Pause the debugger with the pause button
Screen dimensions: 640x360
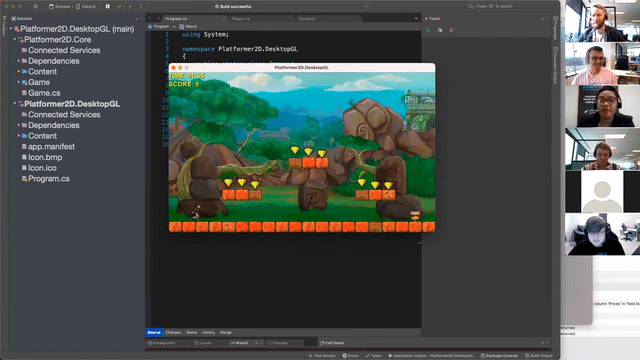[108, 7]
